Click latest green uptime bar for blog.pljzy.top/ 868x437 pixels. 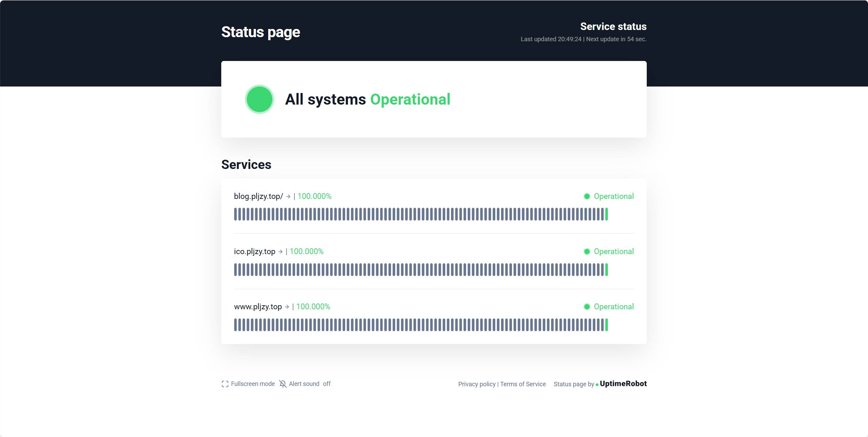point(607,214)
